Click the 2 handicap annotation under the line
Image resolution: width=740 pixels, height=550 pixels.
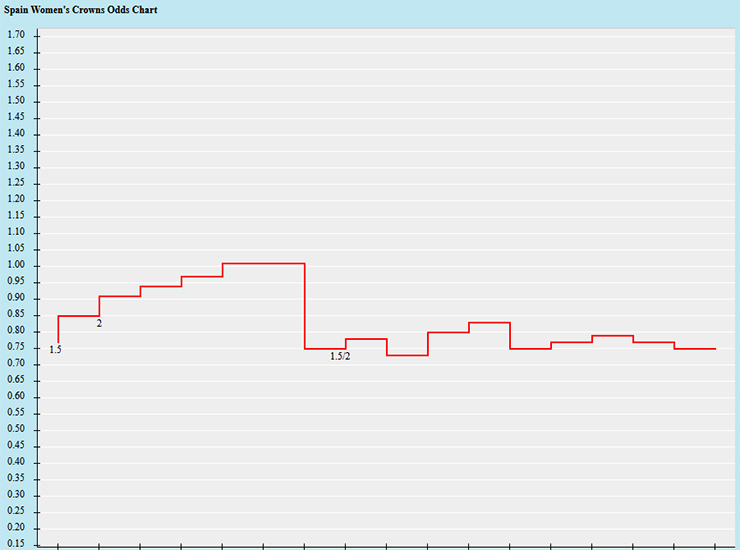[x=99, y=323]
